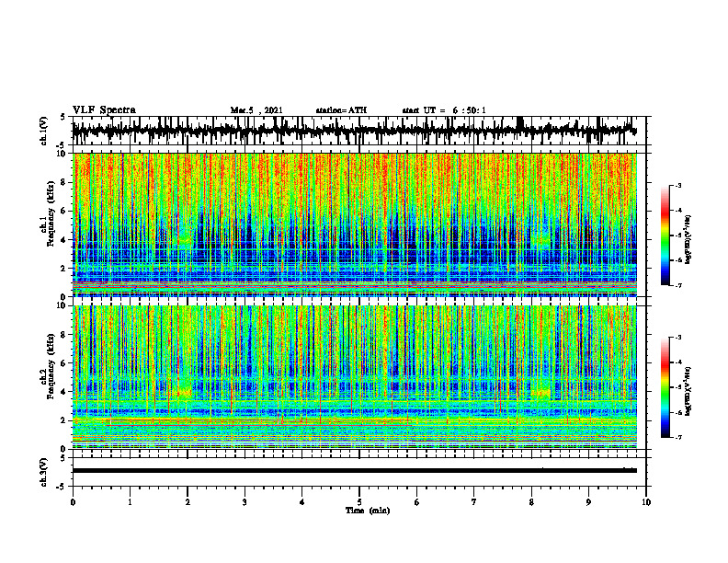Click the ch.3 voltage waveform trace
This screenshot has width=728, height=563.
click(354, 471)
